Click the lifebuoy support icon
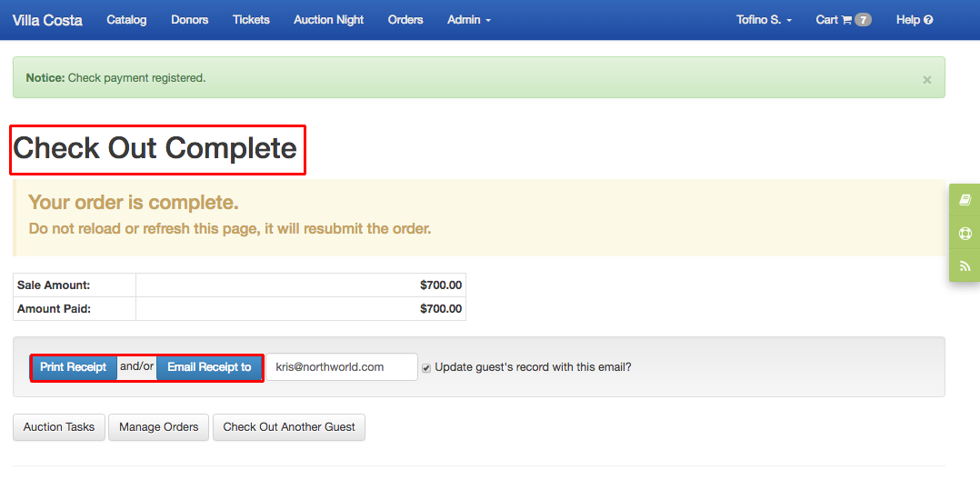 pos(965,233)
